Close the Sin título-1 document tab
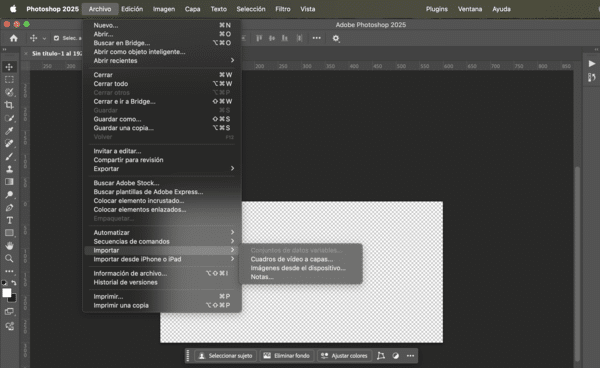This screenshot has height=368, width=600. (26, 54)
